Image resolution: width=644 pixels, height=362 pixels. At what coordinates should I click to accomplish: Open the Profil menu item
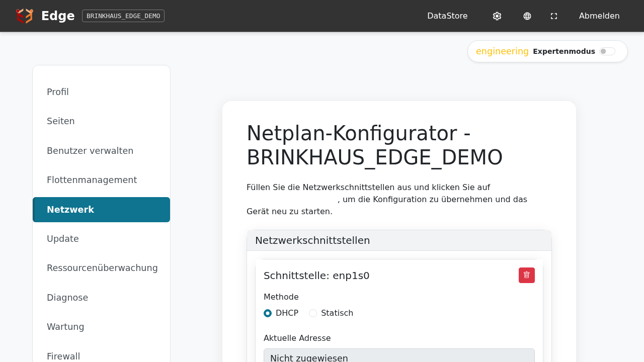102,92
